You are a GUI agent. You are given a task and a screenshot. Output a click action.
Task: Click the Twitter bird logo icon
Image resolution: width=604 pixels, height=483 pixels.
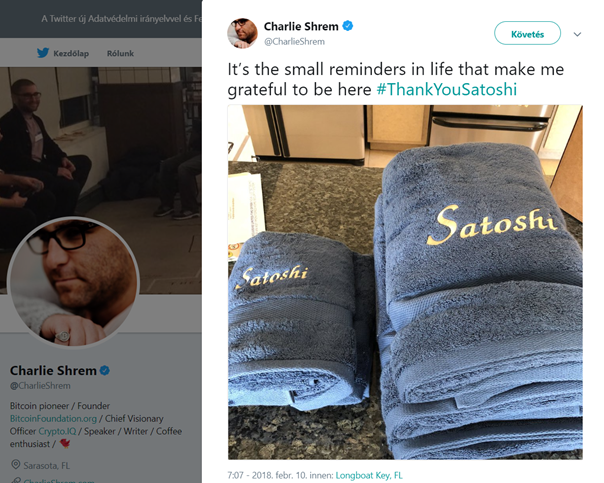43,53
